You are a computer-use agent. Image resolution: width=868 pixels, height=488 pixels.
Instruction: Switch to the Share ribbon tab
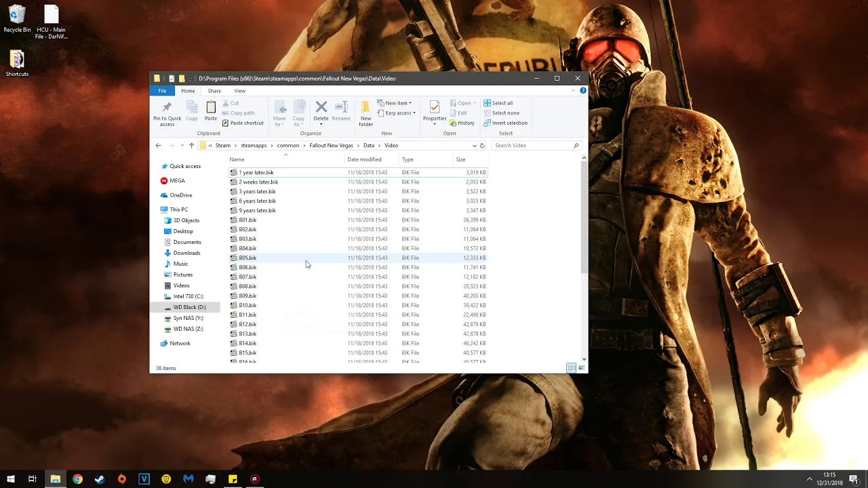click(214, 91)
